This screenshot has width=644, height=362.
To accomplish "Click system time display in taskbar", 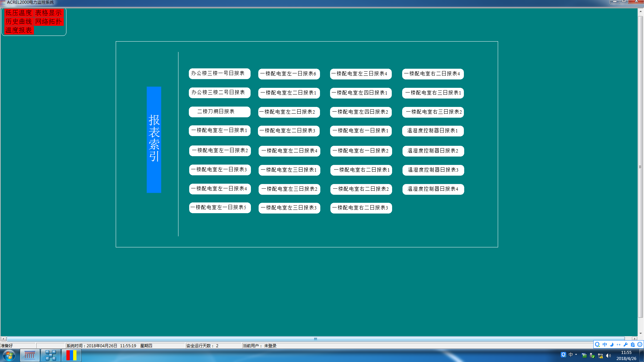I will coord(626,355).
